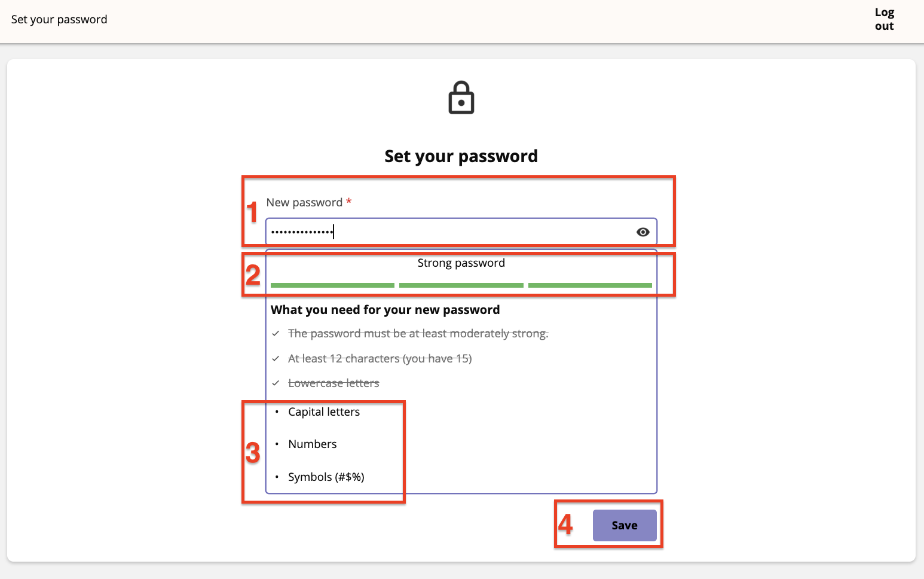
Task: Click the padlock icon above the heading
Action: [461, 97]
